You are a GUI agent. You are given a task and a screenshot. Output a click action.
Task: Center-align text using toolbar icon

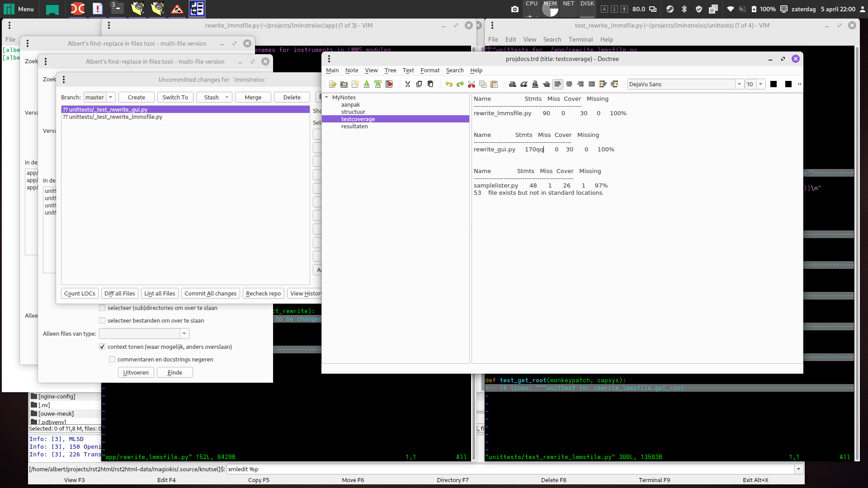click(x=569, y=84)
